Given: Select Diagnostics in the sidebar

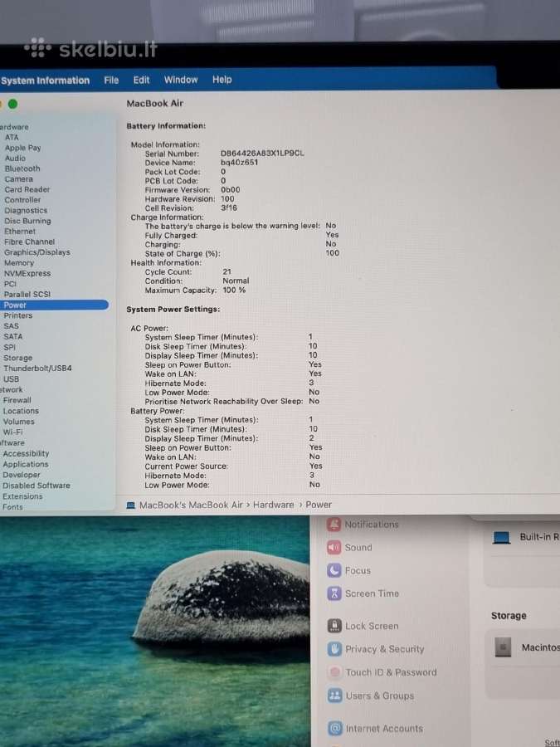Looking at the screenshot, I should coord(26,211).
